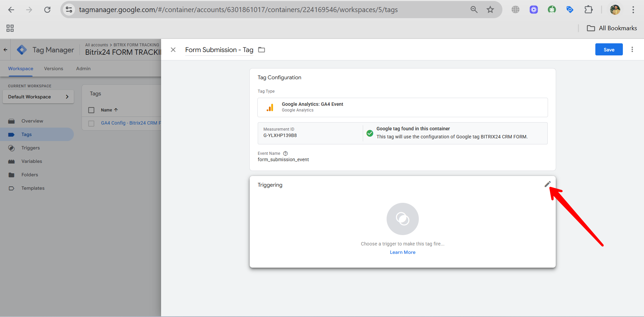Click the green Google tag found checkmark
Viewport: 644px width, 317px height.
click(x=370, y=133)
